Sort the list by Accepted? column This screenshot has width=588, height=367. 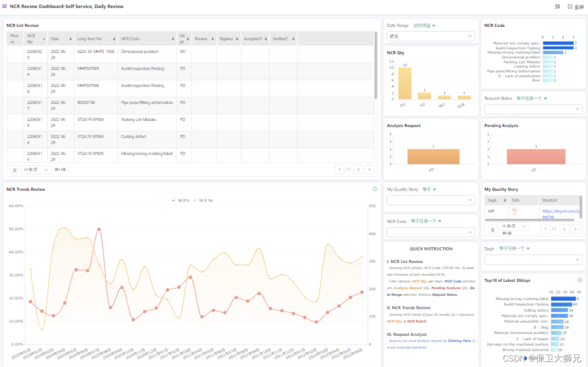(x=266, y=39)
